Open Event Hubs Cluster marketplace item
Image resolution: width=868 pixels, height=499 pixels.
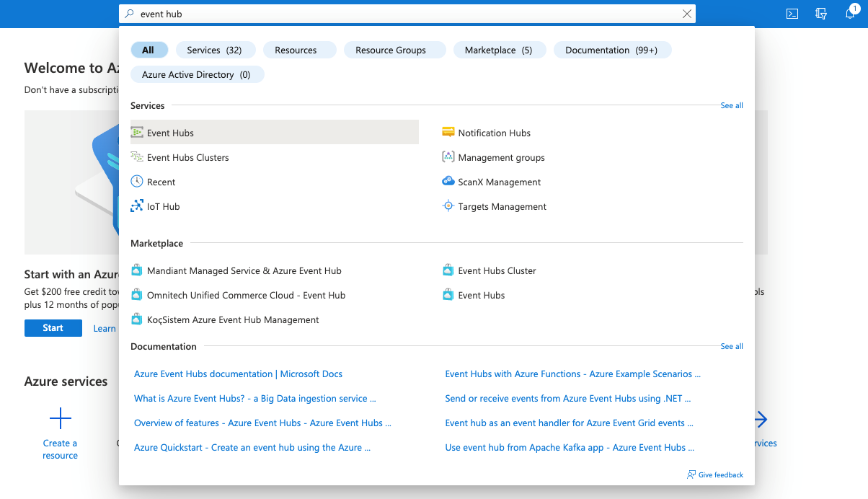click(x=497, y=270)
